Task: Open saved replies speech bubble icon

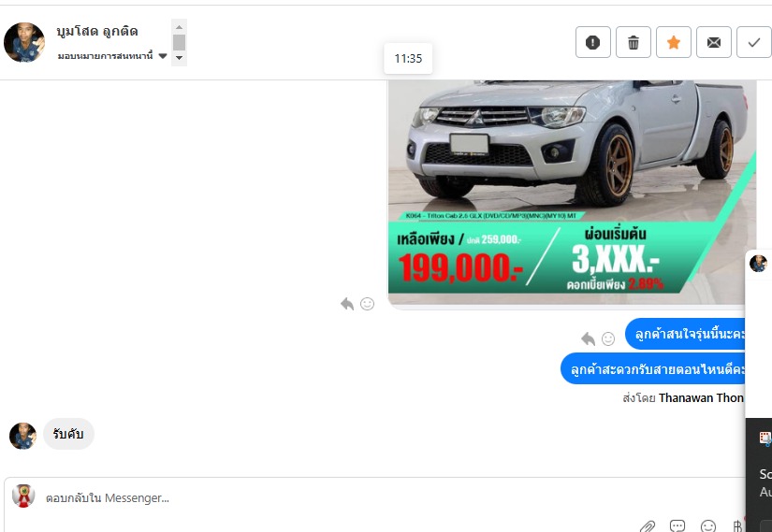Action: click(x=677, y=525)
